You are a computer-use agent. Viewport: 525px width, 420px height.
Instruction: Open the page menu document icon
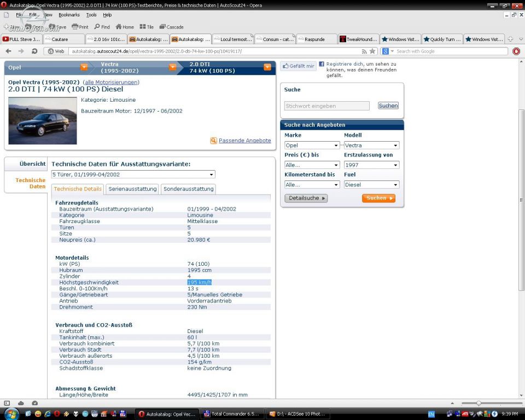coord(7,15)
